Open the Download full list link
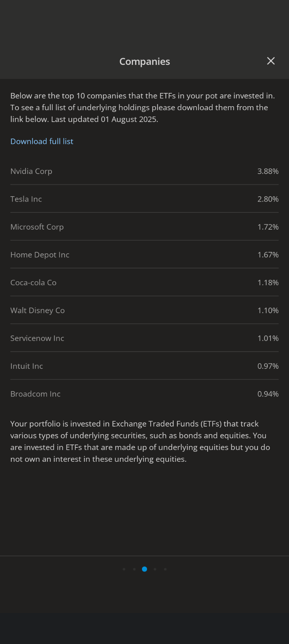 (x=42, y=141)
